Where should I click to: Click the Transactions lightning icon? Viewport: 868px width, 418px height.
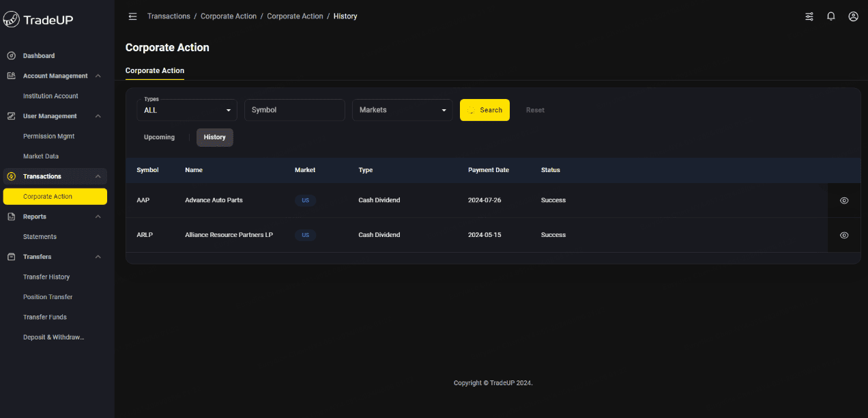pos(11,176)
